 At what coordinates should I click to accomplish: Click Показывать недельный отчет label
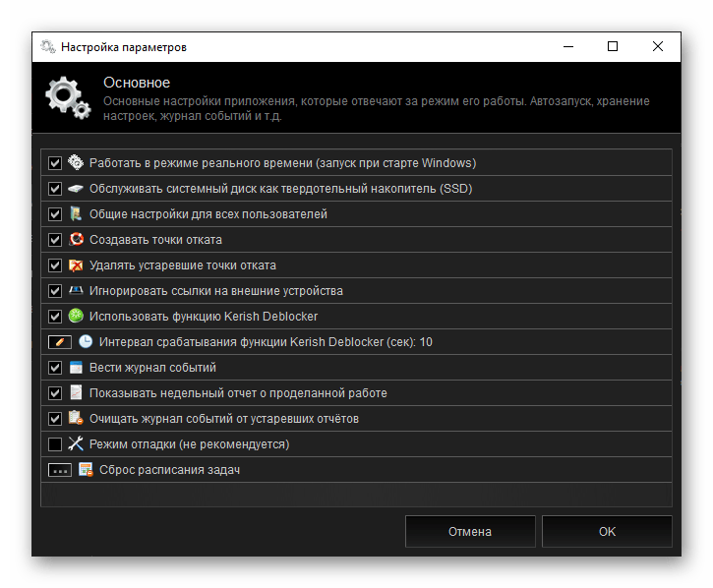coord(173,393)
